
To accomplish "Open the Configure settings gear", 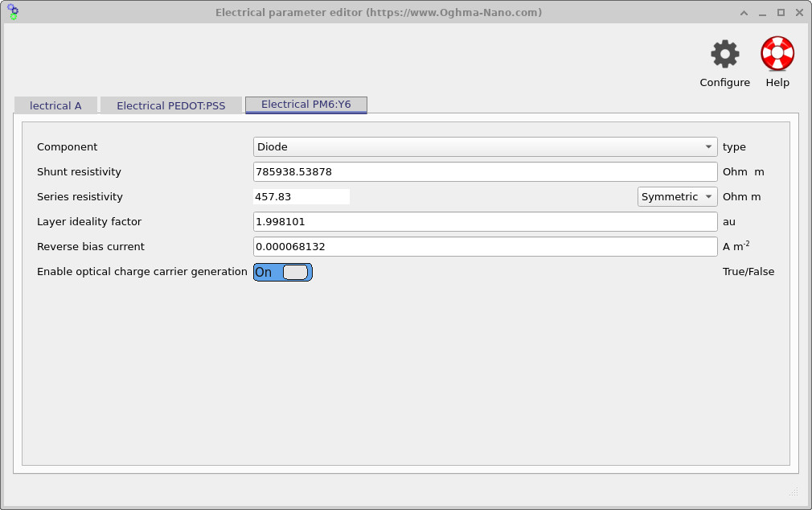I will tap(724, 51).
